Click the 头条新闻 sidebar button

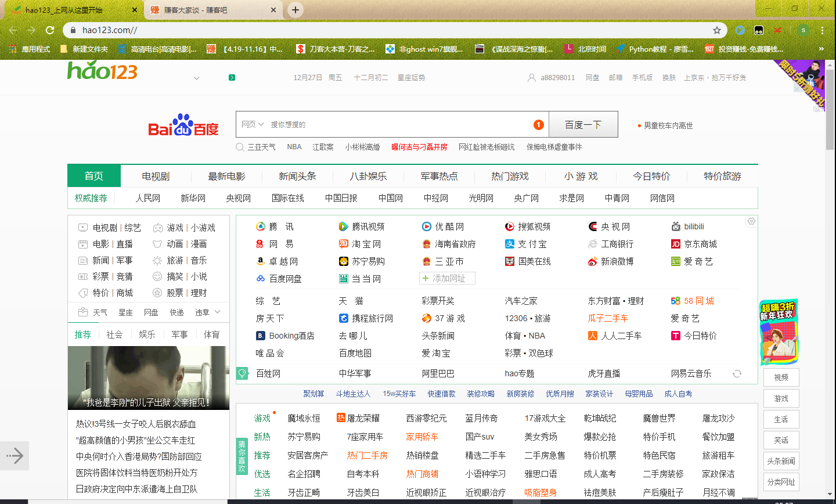tap(781, 461)
